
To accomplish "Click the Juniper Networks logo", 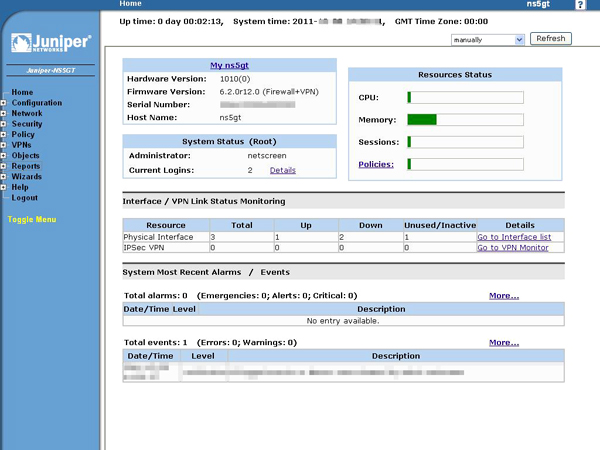I will 51,42.
